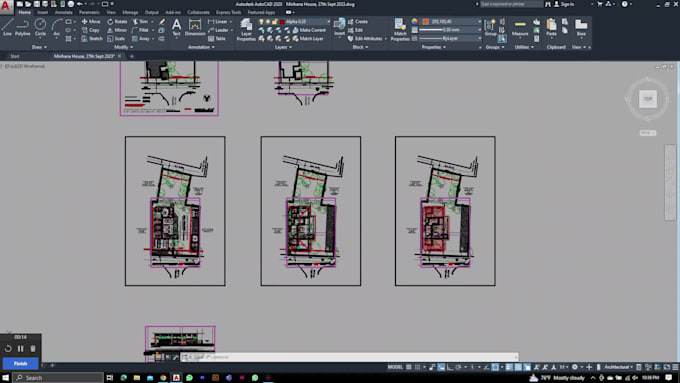Toggle snap mode in status bar

pos(417,367)
